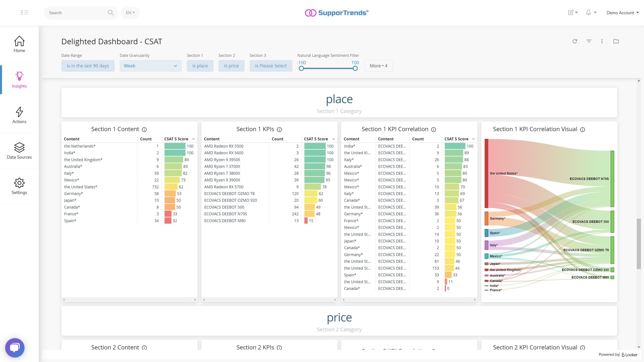Open the Date Granularity Week dropdown
This screenshot has height=362, width=644.
150,66
